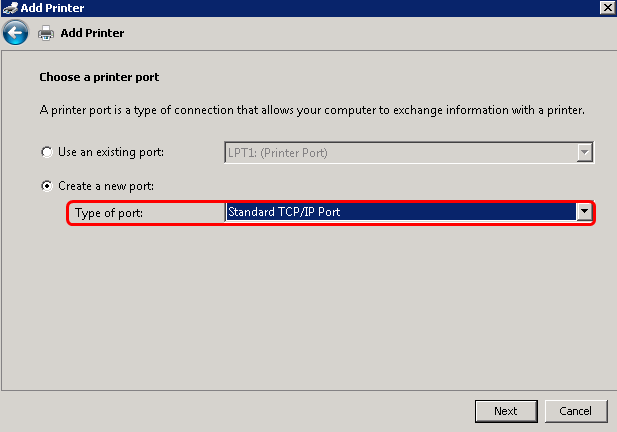
Task: Click the printer icon beside Add Printer header
Action: tap(46, 33)
